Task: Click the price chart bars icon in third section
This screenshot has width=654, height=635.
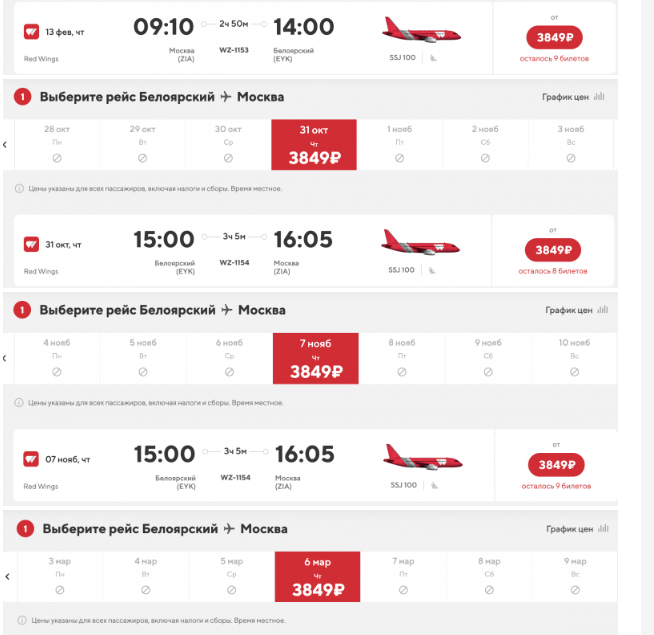Action: click(603, 529)
